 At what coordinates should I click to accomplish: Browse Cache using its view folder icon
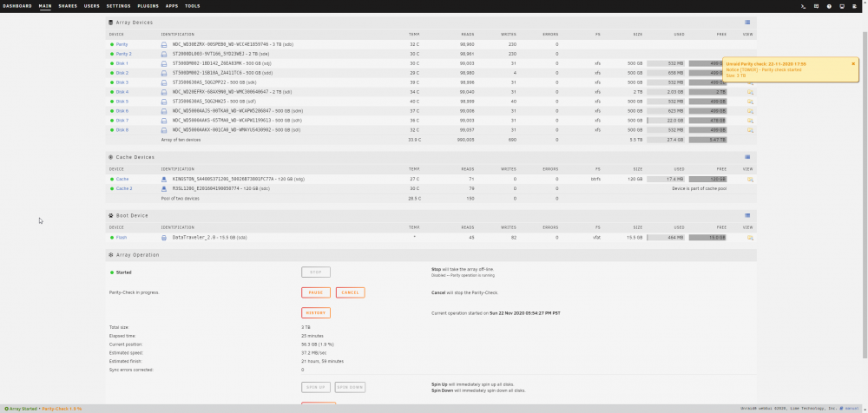[x=750, y=180]
